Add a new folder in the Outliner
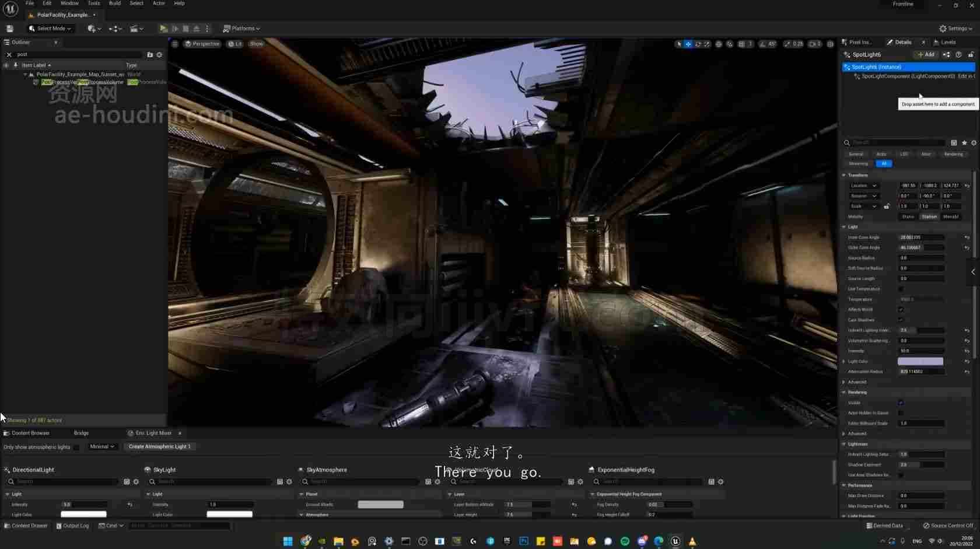Image resolution: width=980 pixels, height=549 pixels. 150,55
